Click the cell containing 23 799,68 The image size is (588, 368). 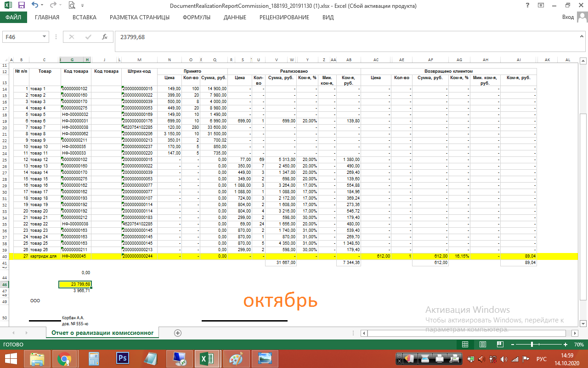75,284
